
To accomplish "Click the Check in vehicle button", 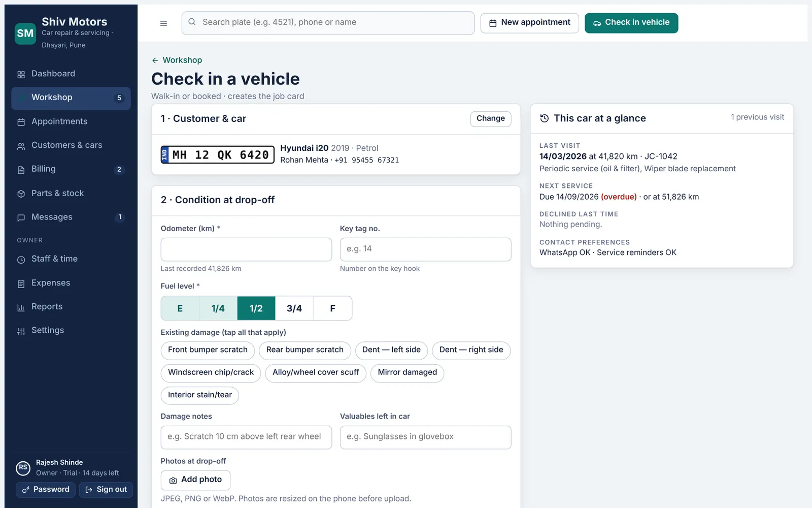I will coord(631,23).
